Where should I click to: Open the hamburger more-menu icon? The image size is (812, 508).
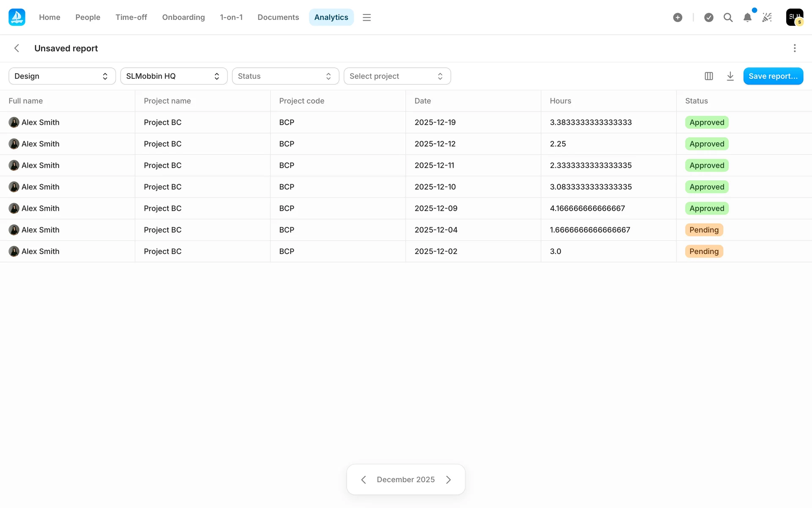tap(367, 17)
